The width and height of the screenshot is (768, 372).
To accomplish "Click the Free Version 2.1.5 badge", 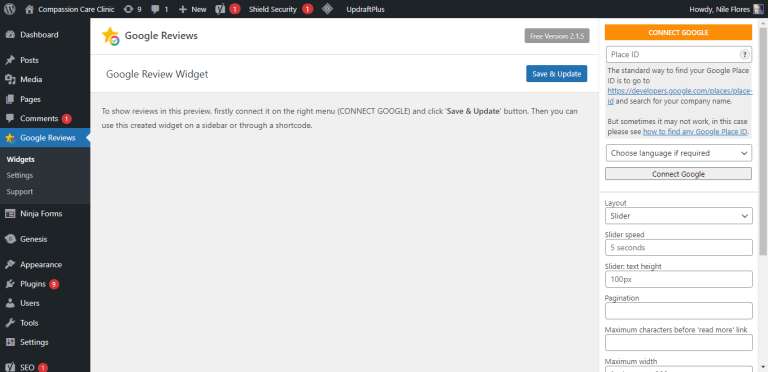I will (557, 36).
